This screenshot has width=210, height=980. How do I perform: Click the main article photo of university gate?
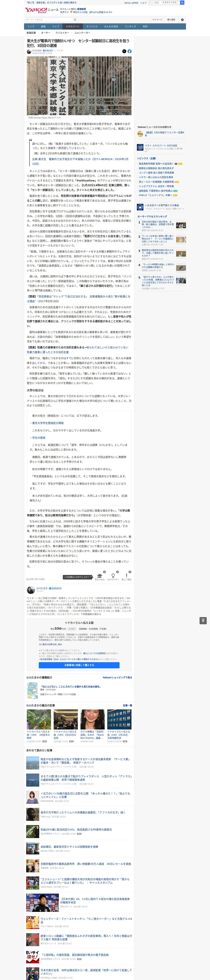79,86
